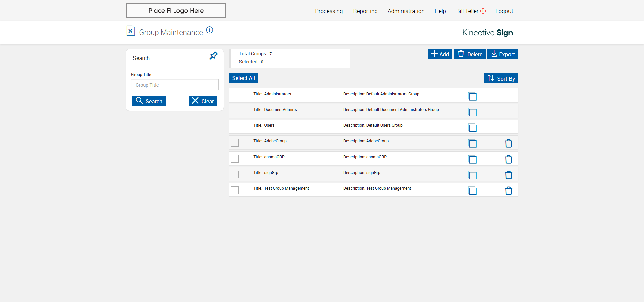The image size is (644, 302).
Task: Delete the AdobeGroup row using trash icon
Action: 508,143
